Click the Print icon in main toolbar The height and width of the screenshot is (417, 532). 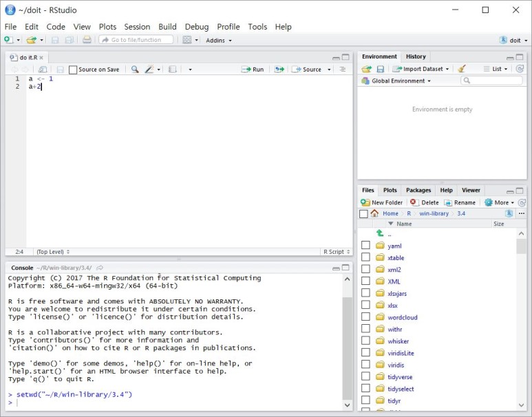(x=87, y=40)
